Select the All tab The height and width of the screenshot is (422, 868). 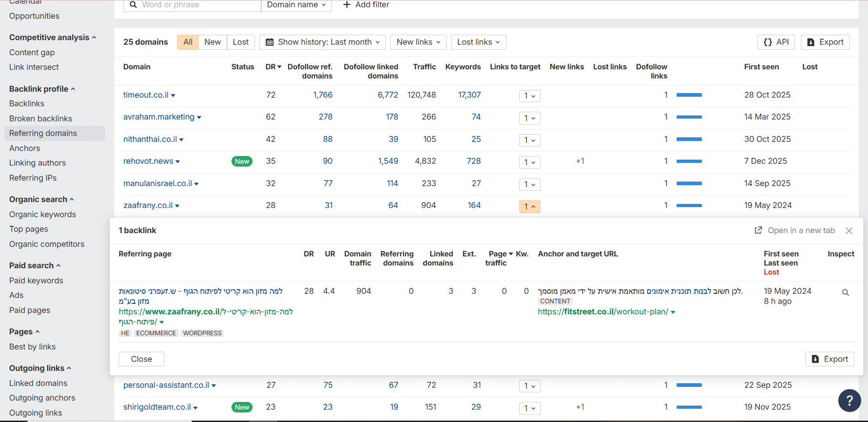(188, 42)
